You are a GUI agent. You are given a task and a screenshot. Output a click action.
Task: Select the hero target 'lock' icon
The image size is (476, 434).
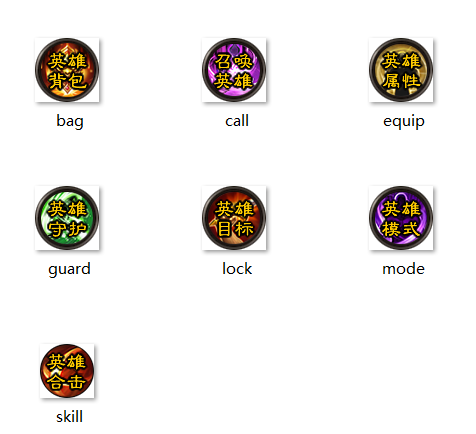[234, 218]
